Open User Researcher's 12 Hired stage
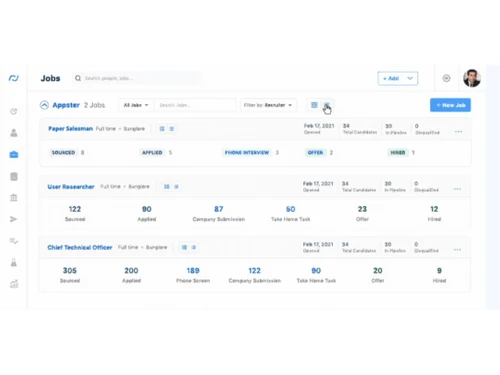The height and width of the screenshot is (375, 500). [434, 213]
